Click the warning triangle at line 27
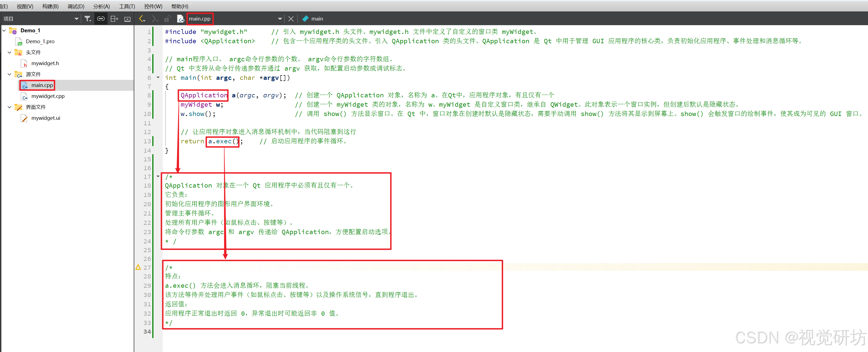Viewport: 868px width, 352px height. click(138, 267)
